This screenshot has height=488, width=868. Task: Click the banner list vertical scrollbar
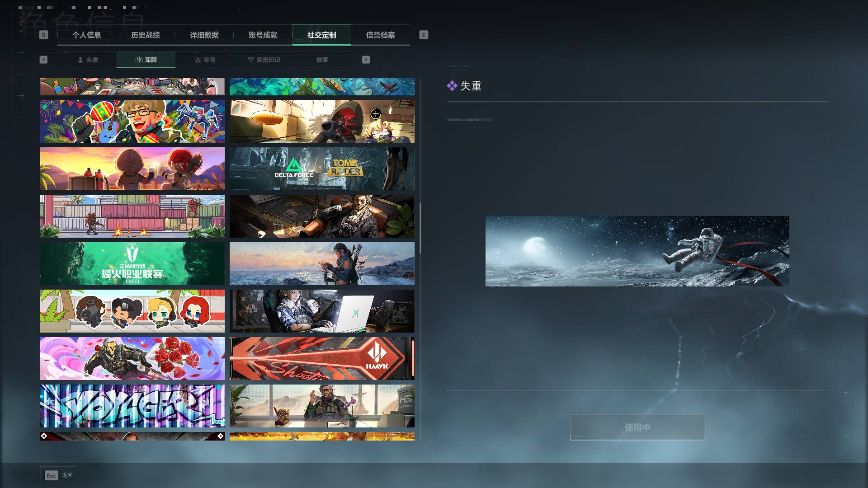(x=420, y=228)
